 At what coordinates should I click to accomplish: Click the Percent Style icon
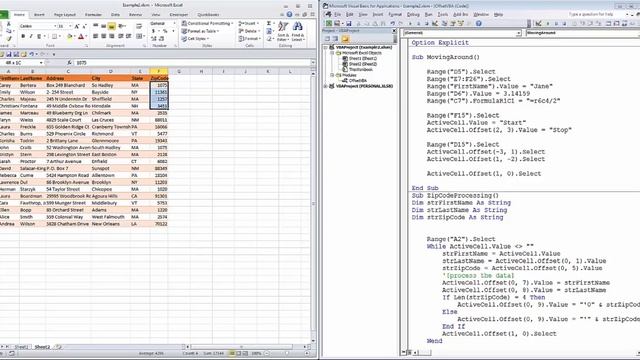coord(165,31)
